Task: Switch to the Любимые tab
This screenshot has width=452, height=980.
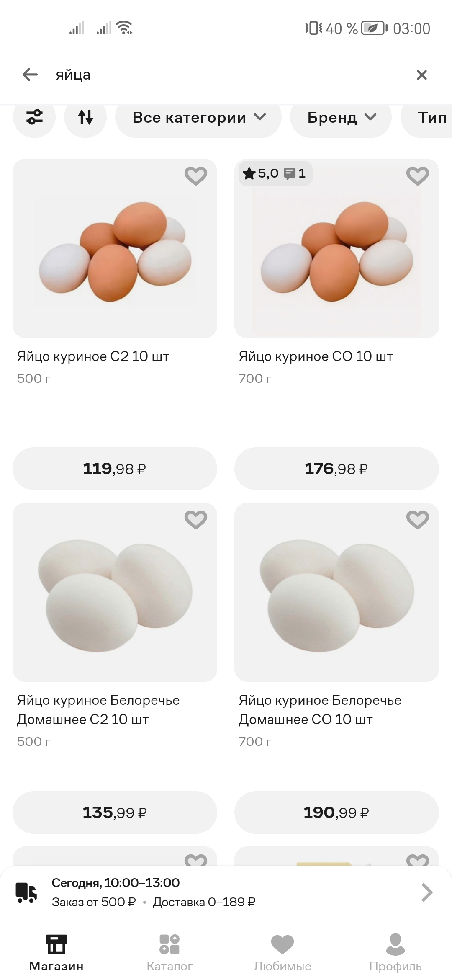Action: click(282, 952)
